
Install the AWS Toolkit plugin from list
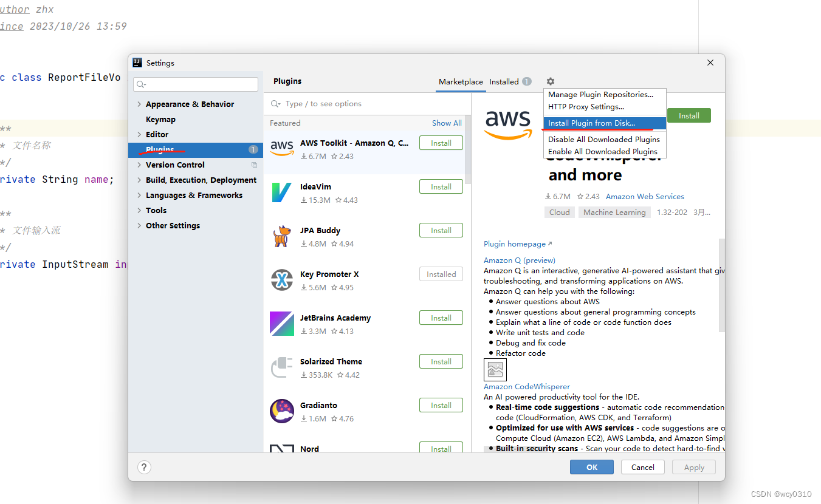[441, 143]
